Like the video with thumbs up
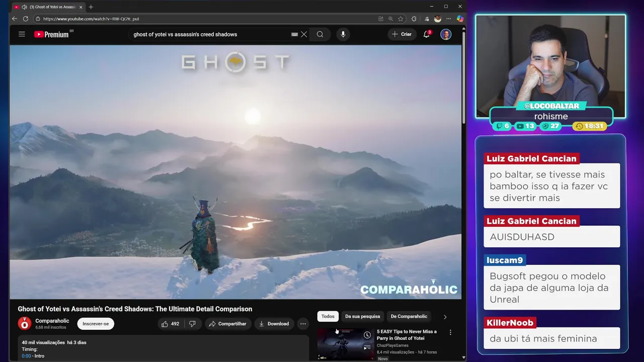Viewport: 644px width, 362px height. click(x=171, y=324)
